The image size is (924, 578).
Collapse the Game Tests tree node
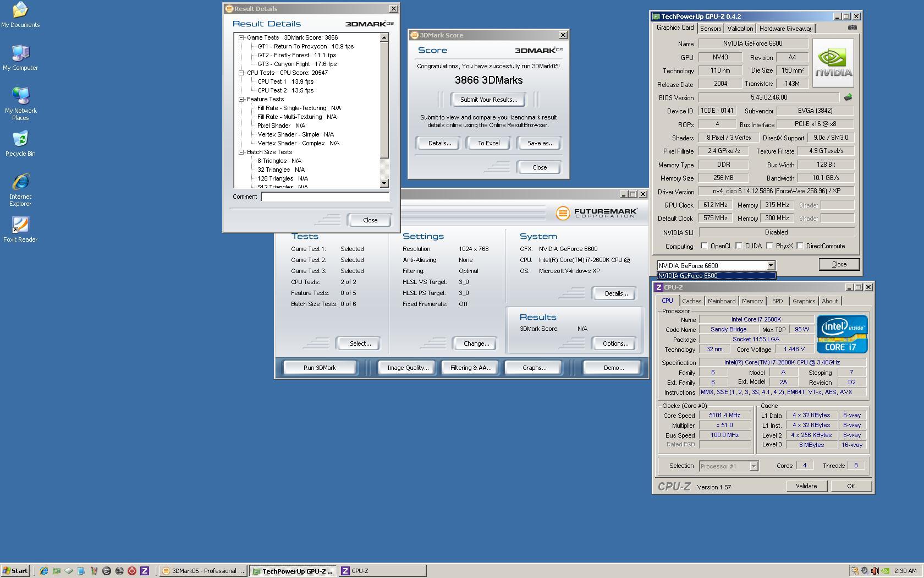(x=241, y=37)
